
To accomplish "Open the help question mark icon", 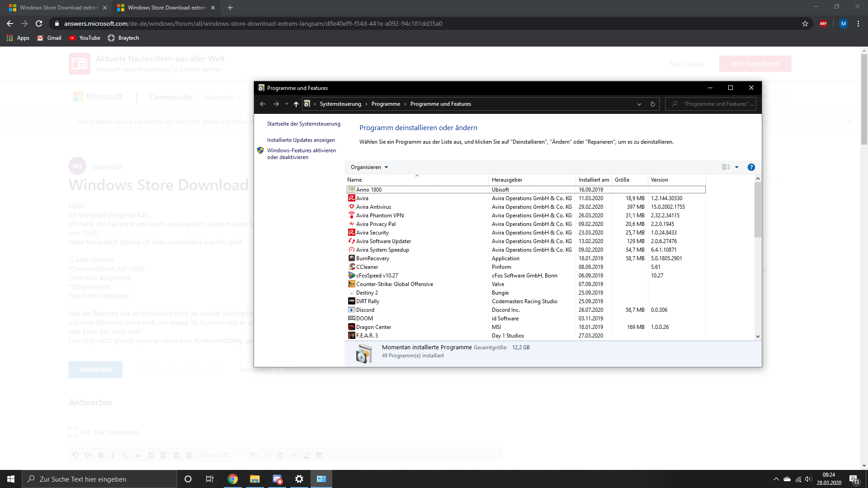I will click(x=751, y=167).
